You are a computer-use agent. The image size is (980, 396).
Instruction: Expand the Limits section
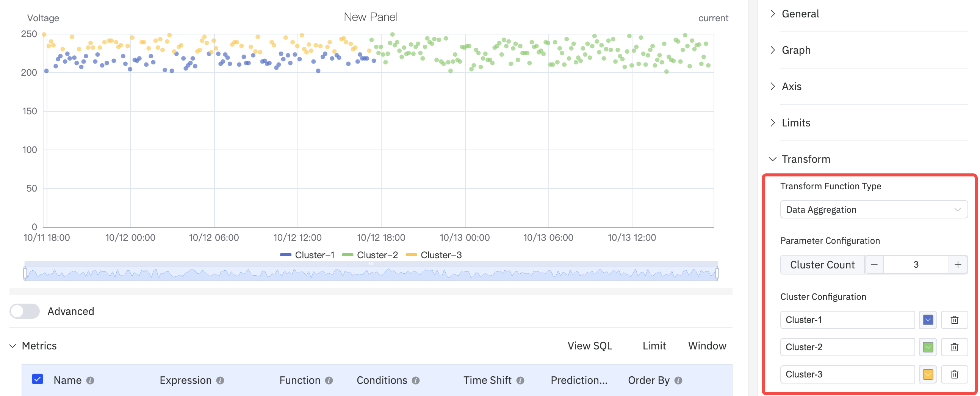pyautogui.click(x=795, y=123)
